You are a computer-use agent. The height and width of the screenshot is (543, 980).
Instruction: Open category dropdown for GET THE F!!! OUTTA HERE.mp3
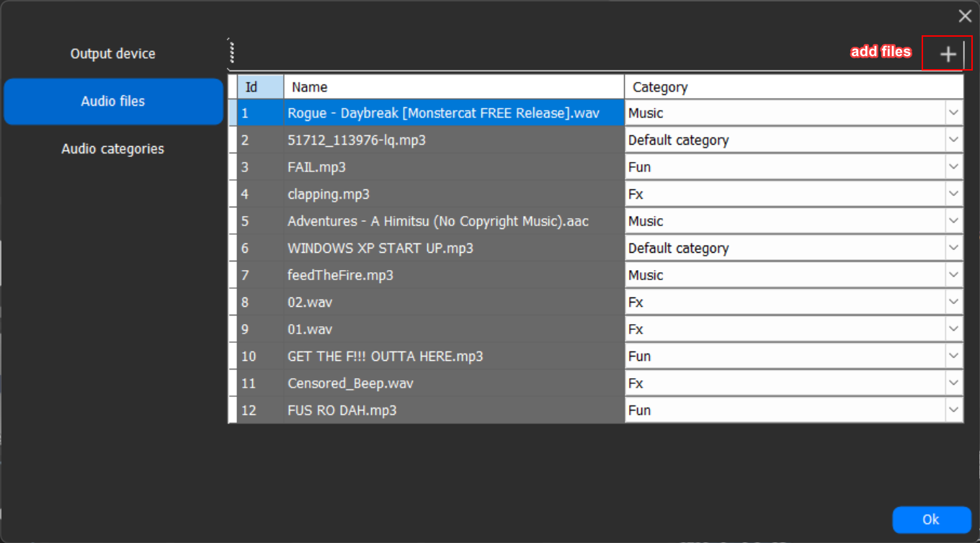[954, 356]
